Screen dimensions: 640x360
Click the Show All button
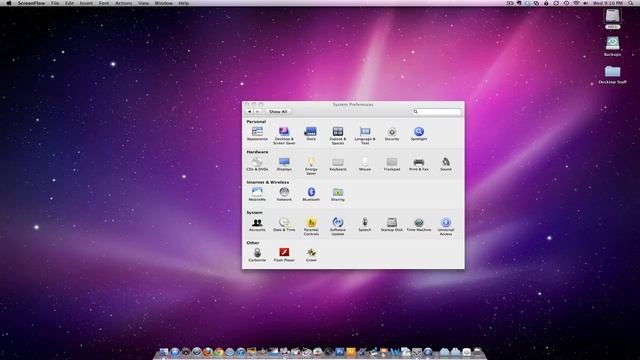coord(278,111)
